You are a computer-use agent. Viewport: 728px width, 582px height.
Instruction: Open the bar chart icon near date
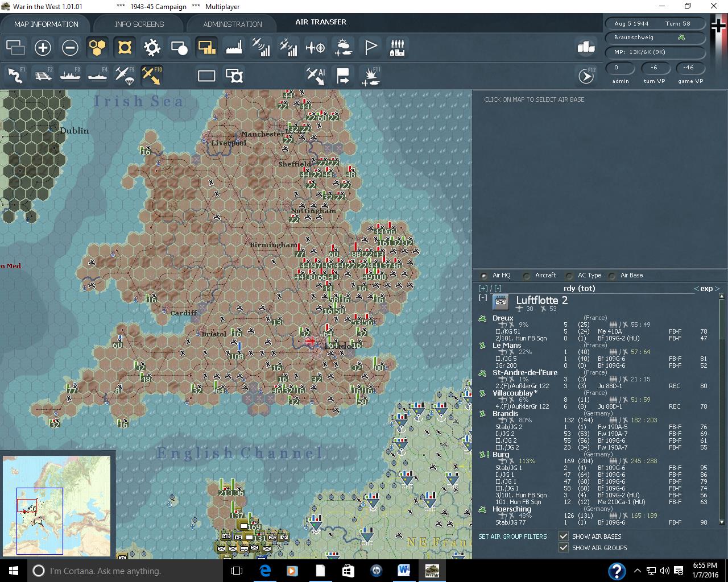click(586, 47)
